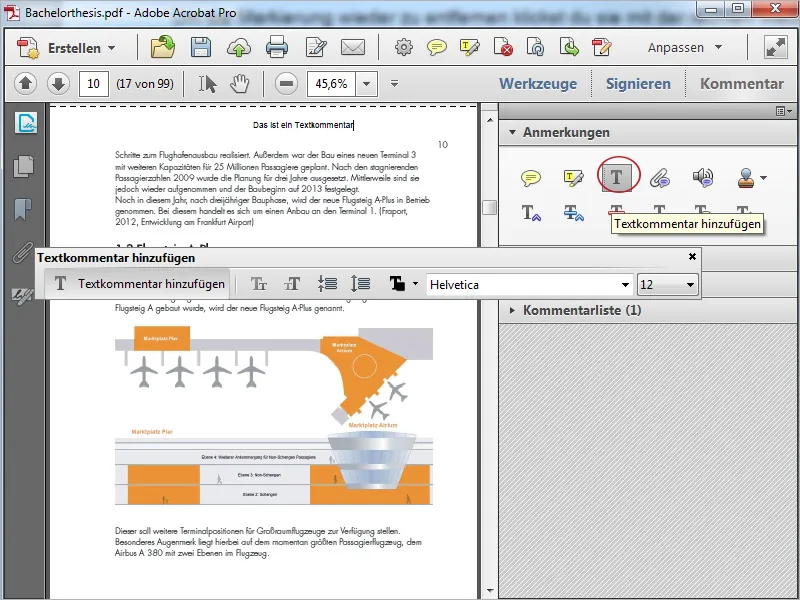The height and width of the screenshot is (600, 800).
Task: Open the Record Audio comment tool
Action: pyautogui.click(x=701, y=176)
